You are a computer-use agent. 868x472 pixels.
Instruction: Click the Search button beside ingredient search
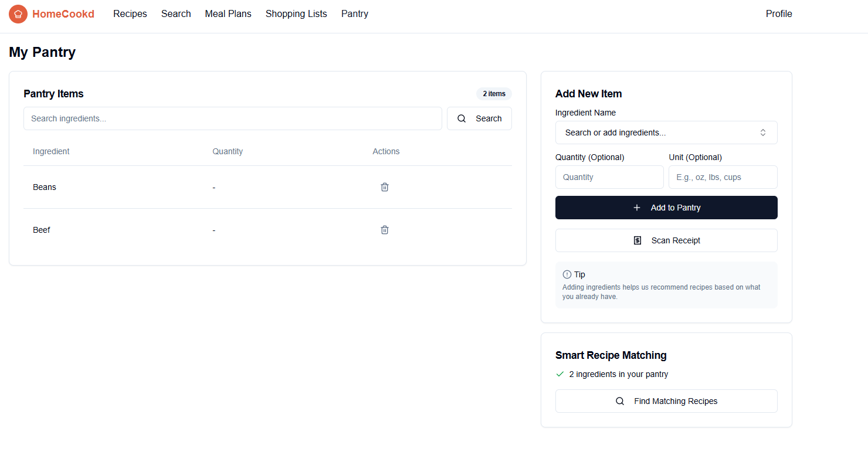click(479, 118)
